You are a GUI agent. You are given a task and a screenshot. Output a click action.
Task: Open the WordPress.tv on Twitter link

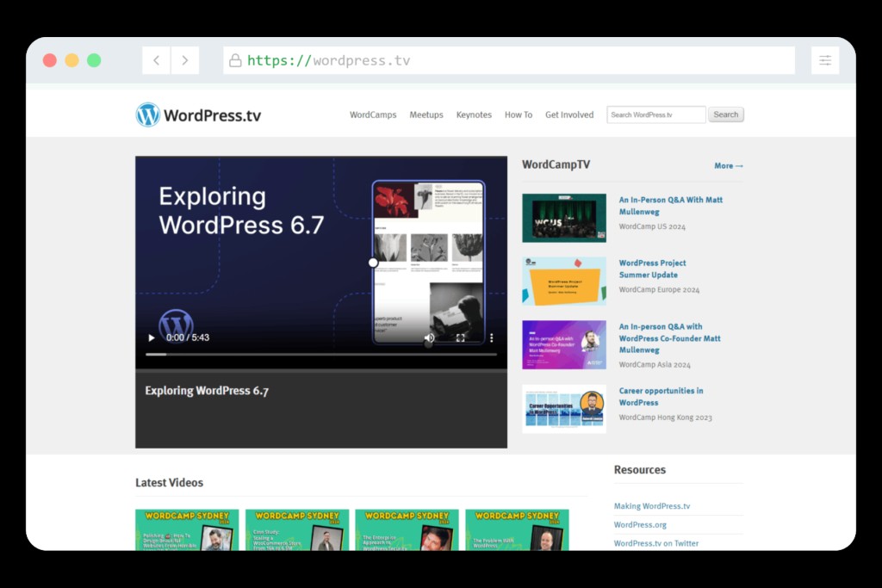(x=655, y=543)
